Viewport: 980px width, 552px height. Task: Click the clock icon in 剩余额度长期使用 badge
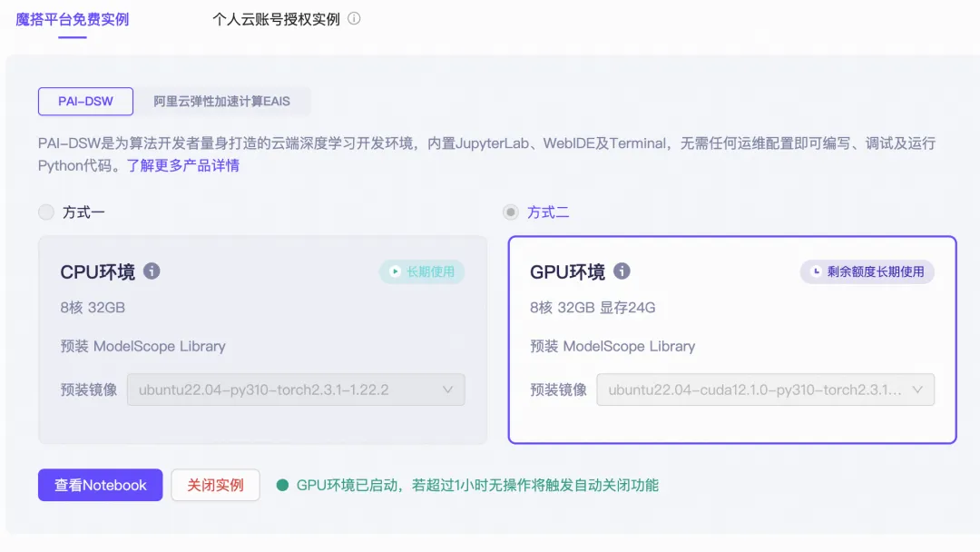pos(816,271)
